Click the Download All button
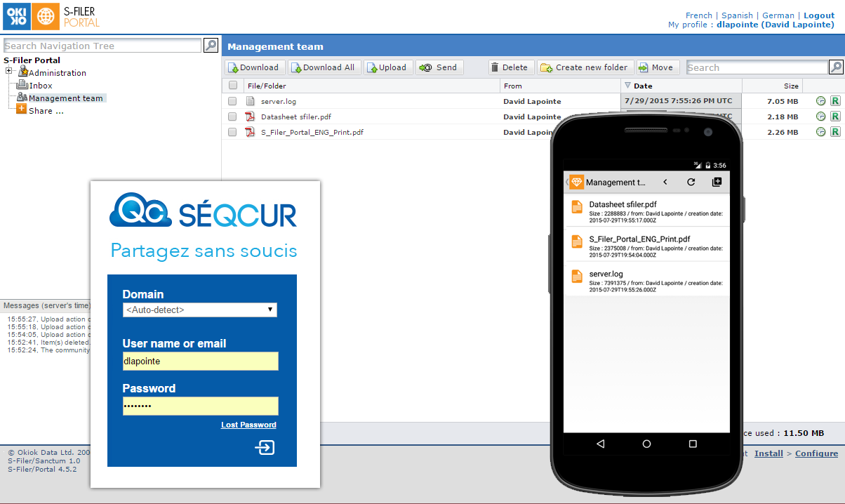Viewport: 845px width, 504px height. click(324, 67)
